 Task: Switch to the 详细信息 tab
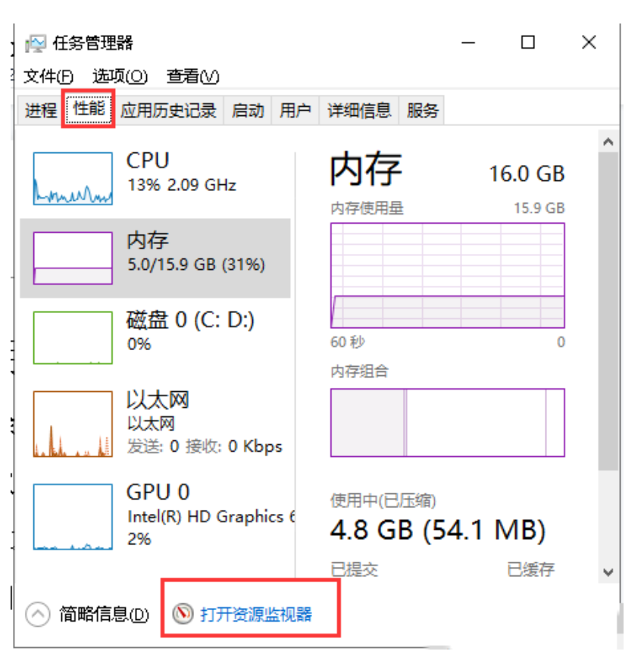pyautogui.click(x=359, y=111)
